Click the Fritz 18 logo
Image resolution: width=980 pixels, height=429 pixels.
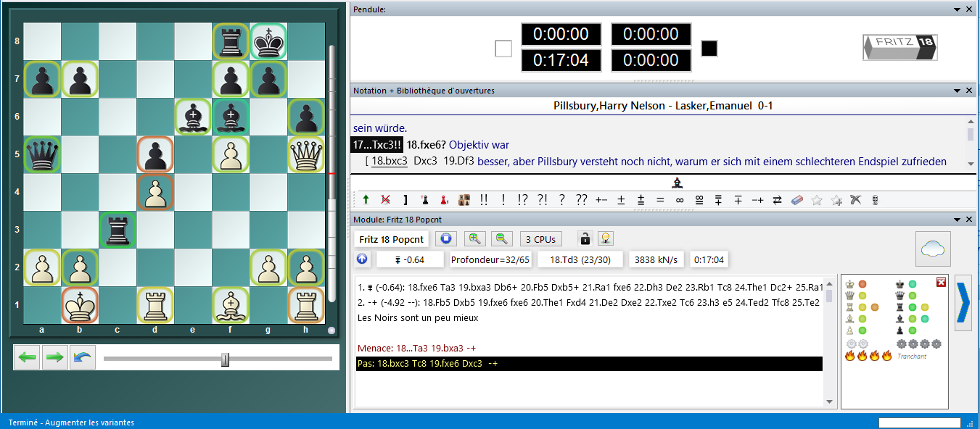point(899,48)
